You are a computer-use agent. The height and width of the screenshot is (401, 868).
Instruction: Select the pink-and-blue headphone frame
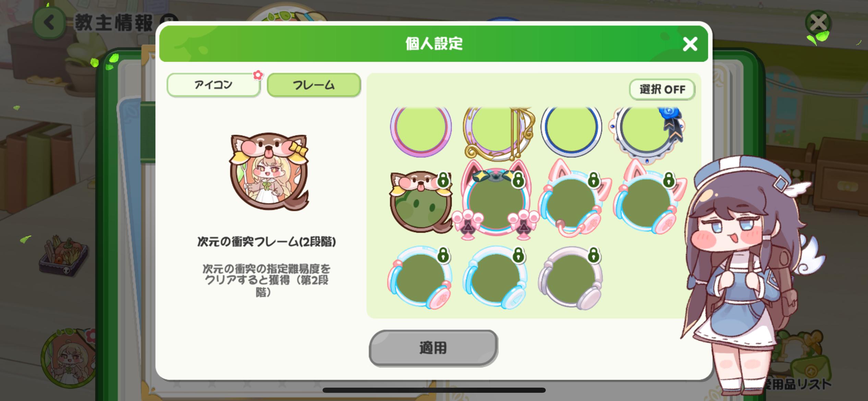click(420, 277)
